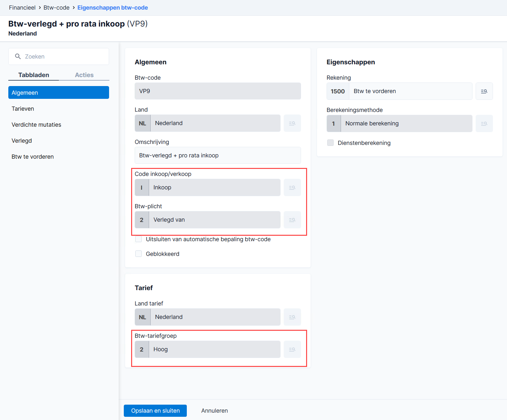Image resolution: width=507 pixels, height=420 pixels.
Task: Open lookup icon for Land tarief
Action: pyautogui.click(x=292, y=317)
